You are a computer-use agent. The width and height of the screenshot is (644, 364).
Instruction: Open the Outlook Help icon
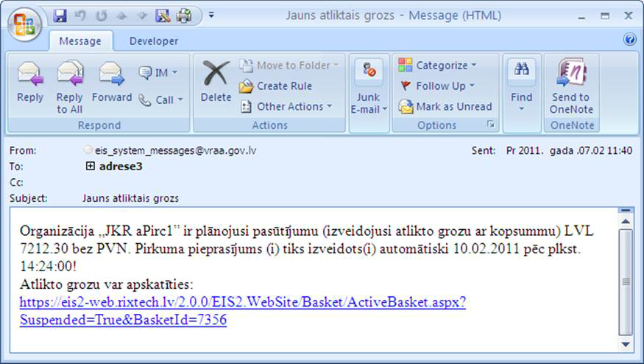[x=630, y=40]
